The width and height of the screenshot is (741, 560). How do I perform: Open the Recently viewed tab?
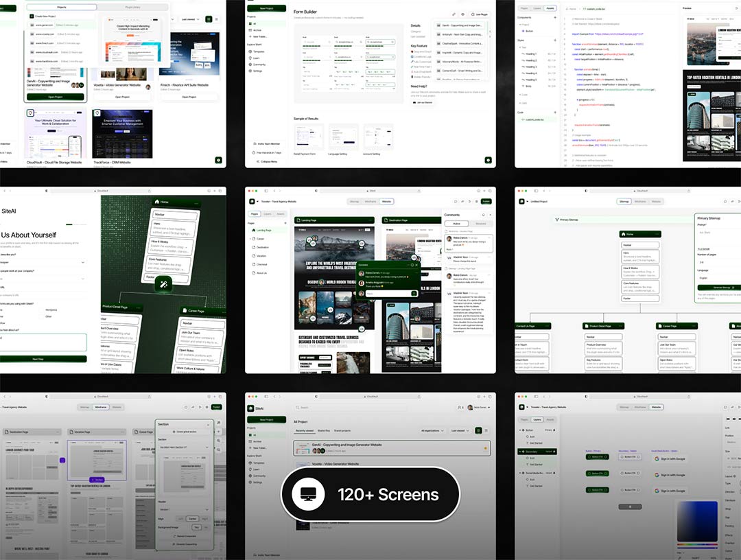[305, 430]
